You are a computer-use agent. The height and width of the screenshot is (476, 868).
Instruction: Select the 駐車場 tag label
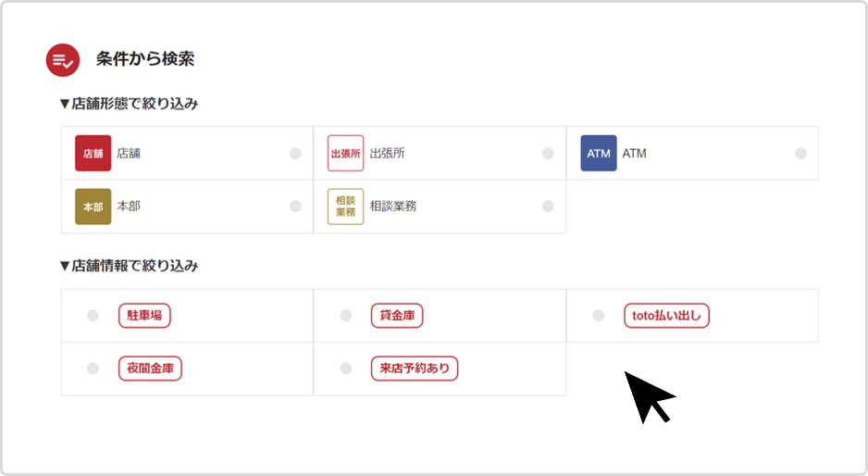[x=144, y=315]
